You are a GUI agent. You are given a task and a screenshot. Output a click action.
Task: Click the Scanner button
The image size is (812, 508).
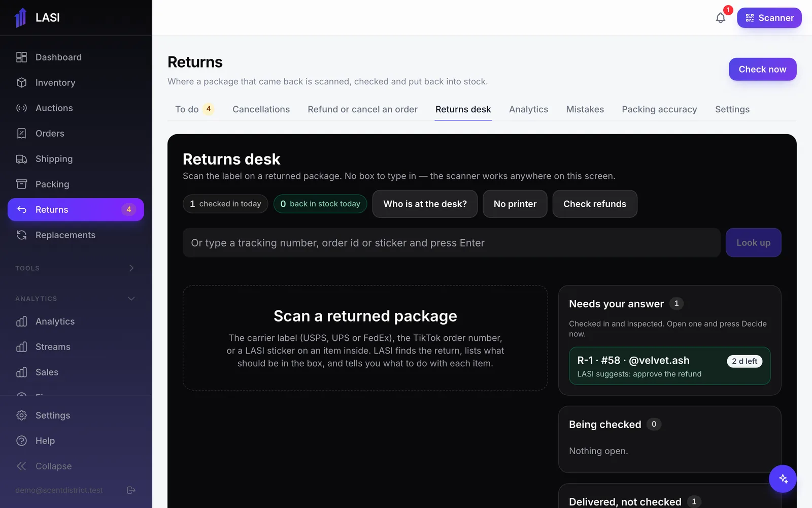[769, 18]
